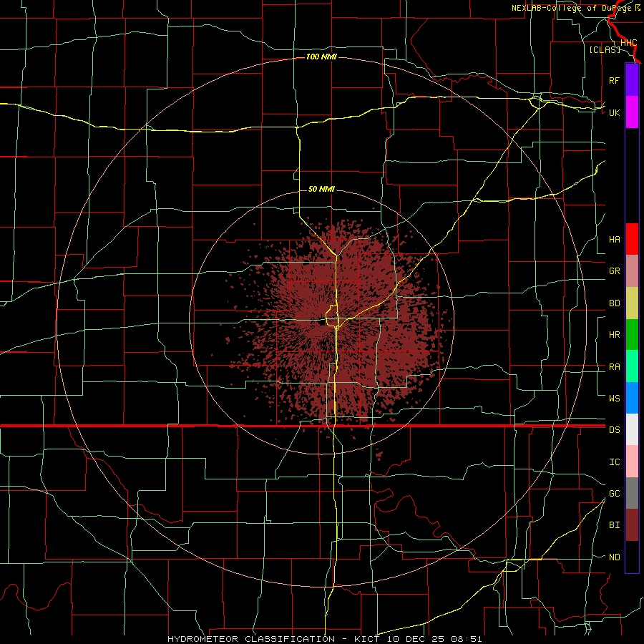Click the HYDROMETEOR CLASSIFICATION title text
Image resolution: width=644 pixels, height=644 pixels.
pos(251,639)
